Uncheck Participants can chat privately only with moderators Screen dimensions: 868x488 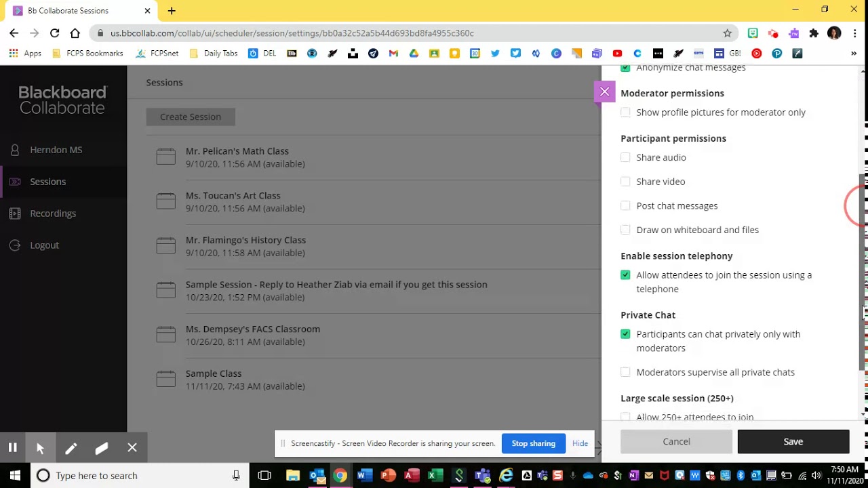625,334
